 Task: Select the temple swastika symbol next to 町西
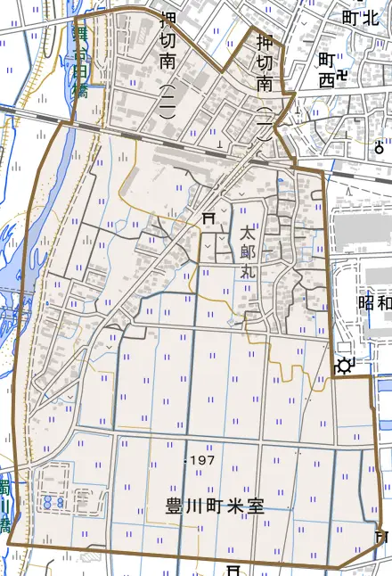point(342,76)
